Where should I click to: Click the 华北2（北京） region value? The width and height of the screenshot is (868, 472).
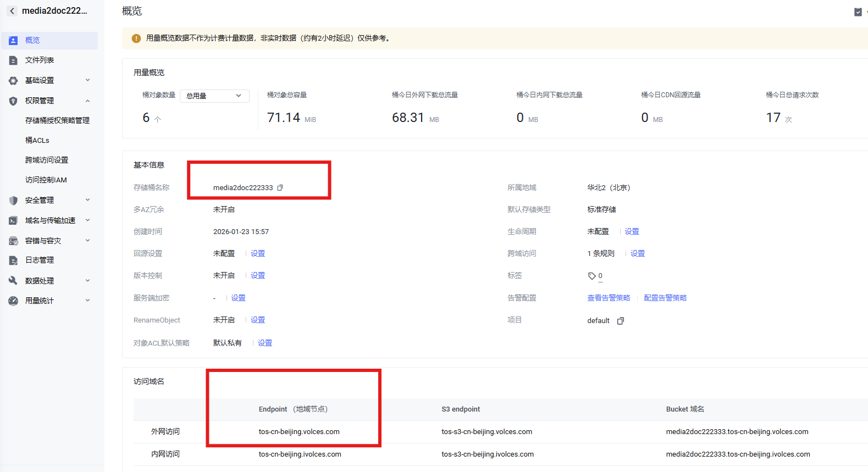(x=609, y=188)
